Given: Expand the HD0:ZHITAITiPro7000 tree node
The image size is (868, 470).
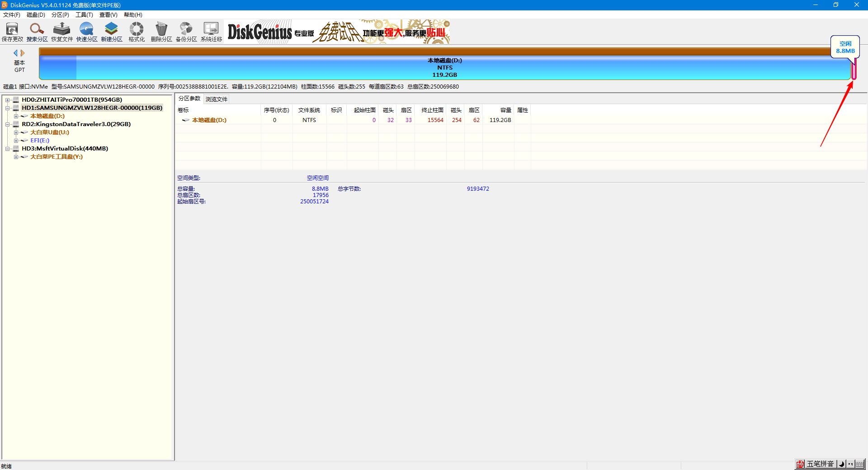Looking at the screenshot, I should [8, 100].
